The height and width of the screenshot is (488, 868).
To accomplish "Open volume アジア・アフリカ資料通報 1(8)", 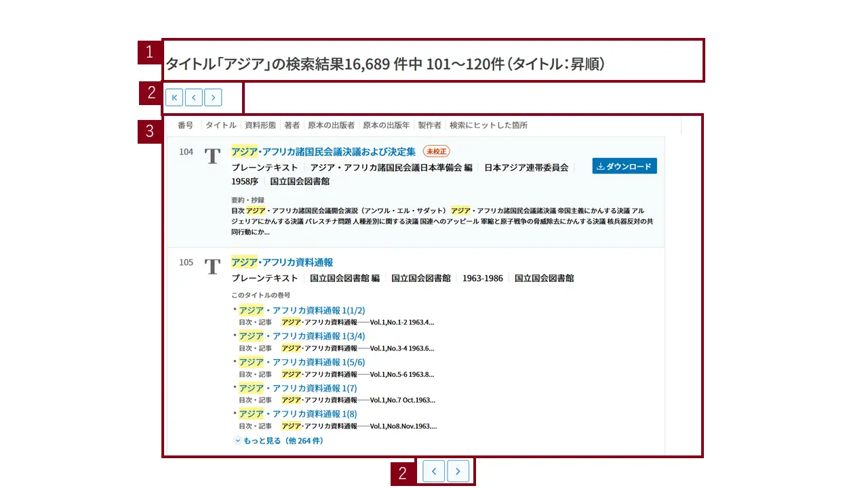I will click(298, 414).
